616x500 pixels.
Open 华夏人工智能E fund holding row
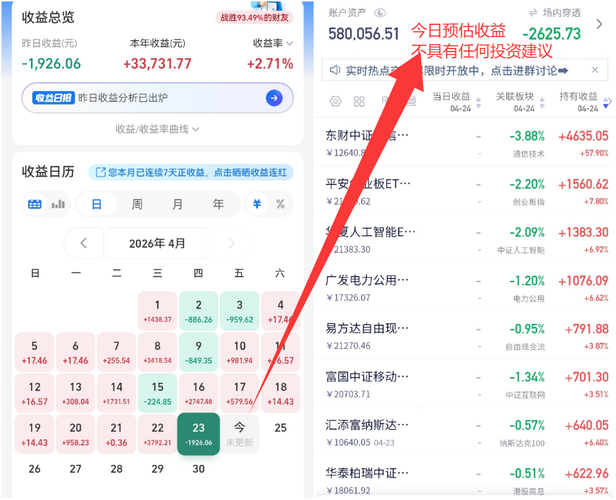click(465, 239)
